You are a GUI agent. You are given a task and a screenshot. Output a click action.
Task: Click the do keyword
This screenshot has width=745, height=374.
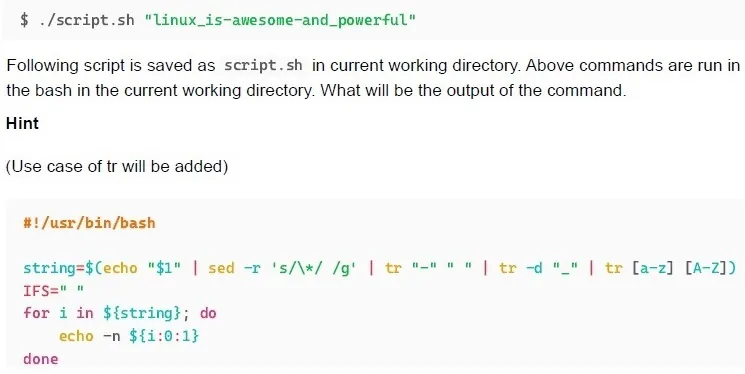tap(208, 313)
